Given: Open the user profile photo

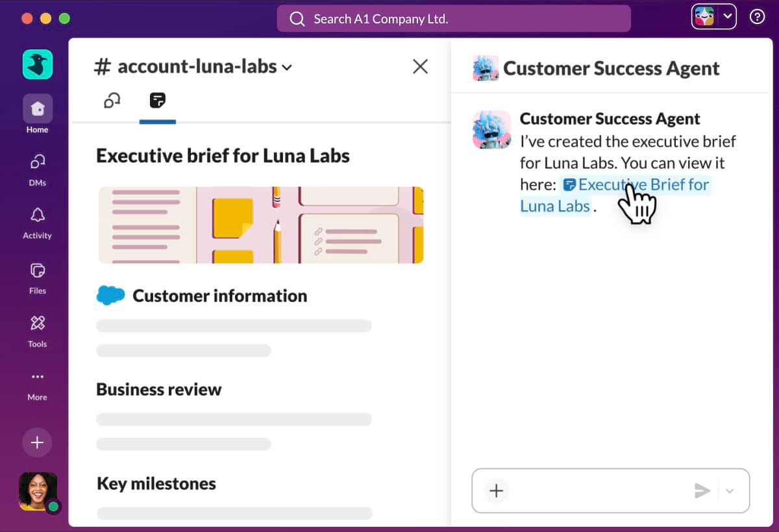Looking at the screenshot, I should pos(38,491).
